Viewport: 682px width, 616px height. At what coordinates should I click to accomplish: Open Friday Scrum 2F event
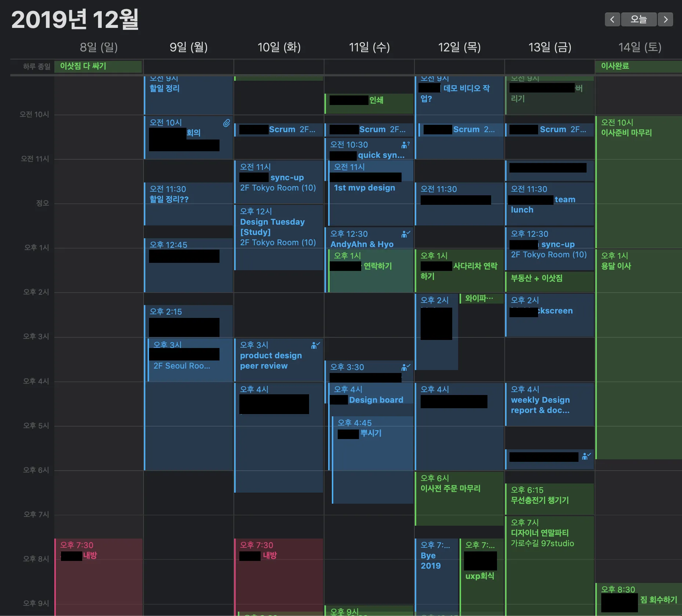coord(550,130)
